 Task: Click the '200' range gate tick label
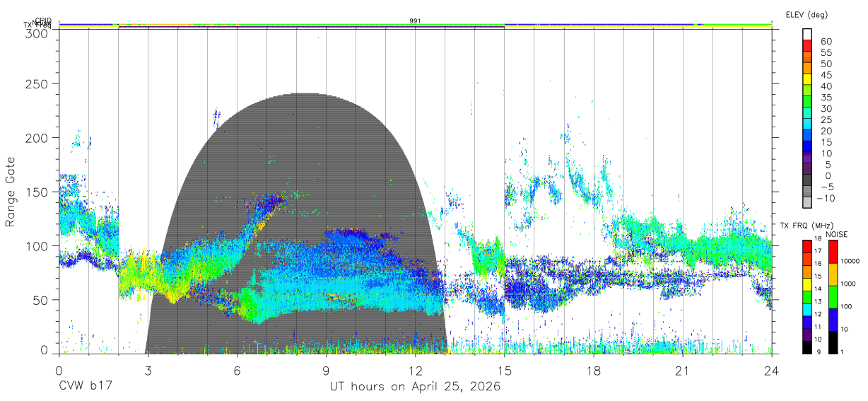pyautogui.click(x=37, y=138)
